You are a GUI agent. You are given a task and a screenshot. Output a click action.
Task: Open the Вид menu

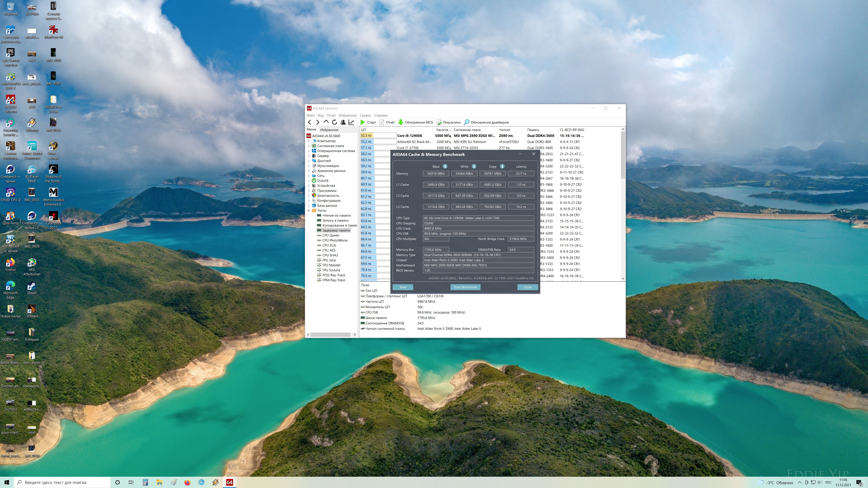coord(321,115)
